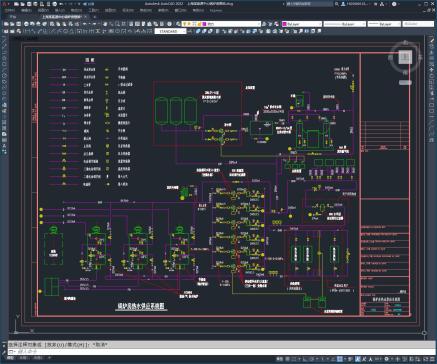Screen dimensions: 437x364
Task: Open workspace switching gear in status bar
Action: (x=386, y=359)
